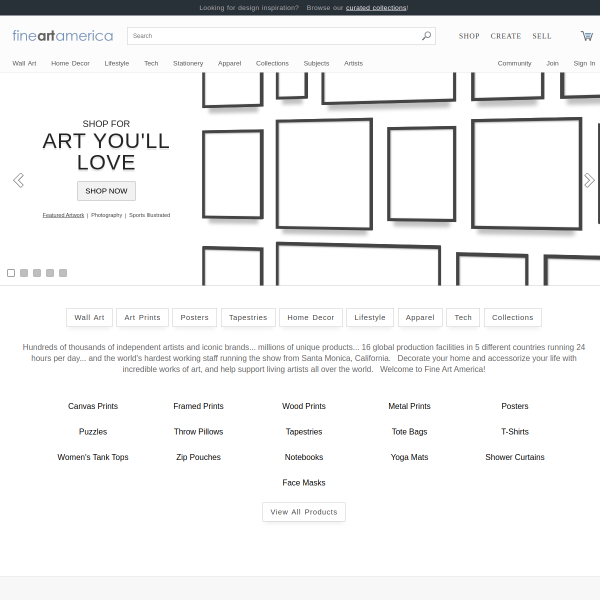Open Collections navigation menu

click(x=272, y=64)
